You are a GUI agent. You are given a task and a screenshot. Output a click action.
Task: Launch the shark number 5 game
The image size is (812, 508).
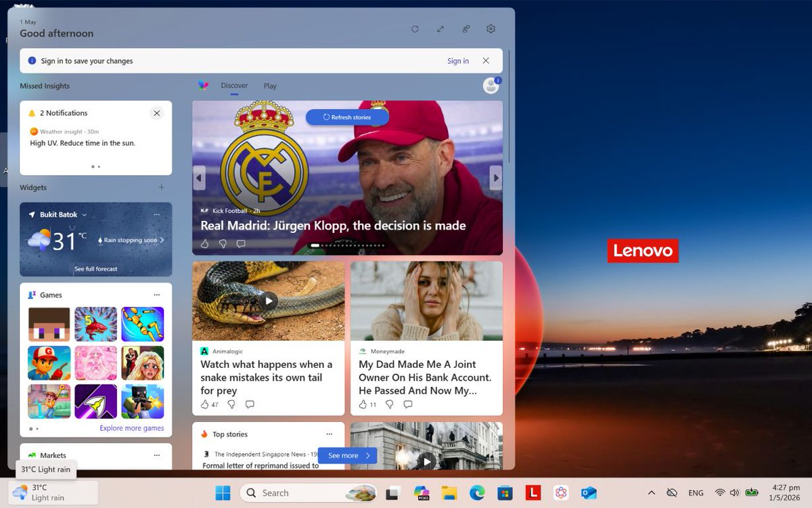pos(96,324)
